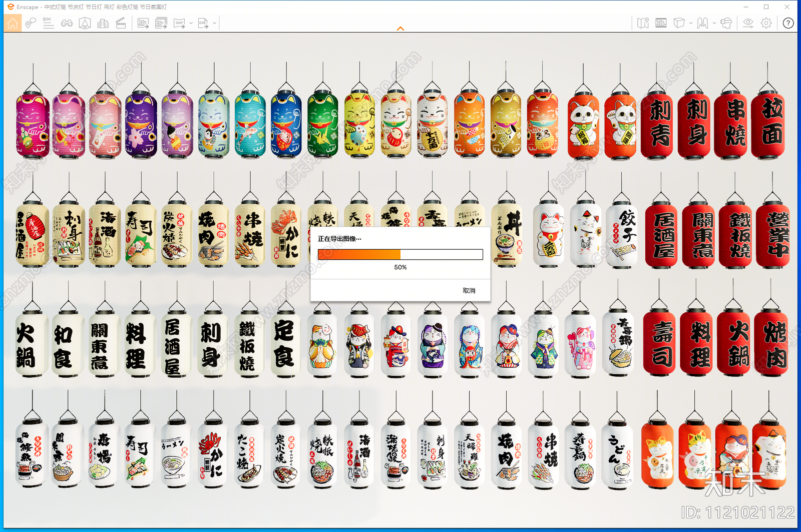The width and height of the screenshot is (801, 532).
Task: Toggle the mini map icon
Action: pyautogui.click(x=643, y=23)
